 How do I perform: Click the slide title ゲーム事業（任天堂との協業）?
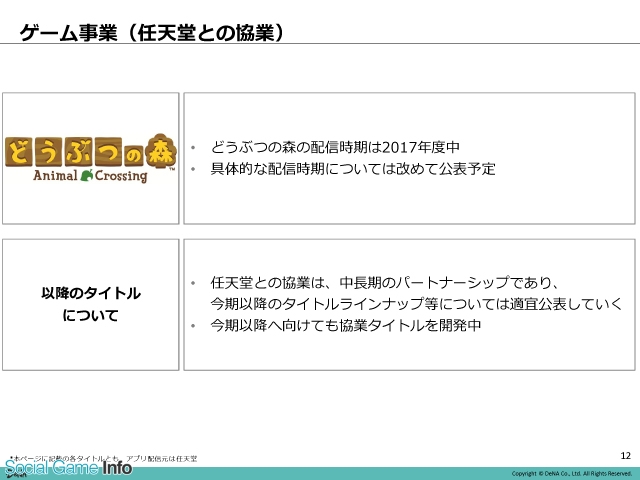coord(152,33)
